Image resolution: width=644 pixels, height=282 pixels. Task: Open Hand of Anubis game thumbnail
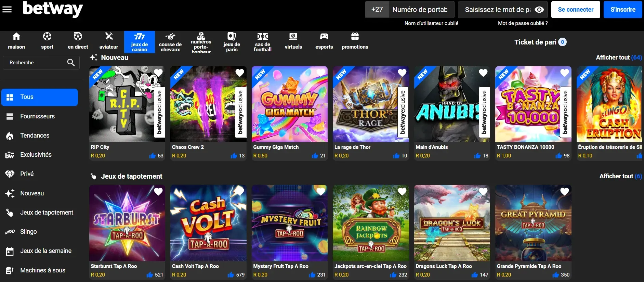pyautogui.click(x=452, y=104)
